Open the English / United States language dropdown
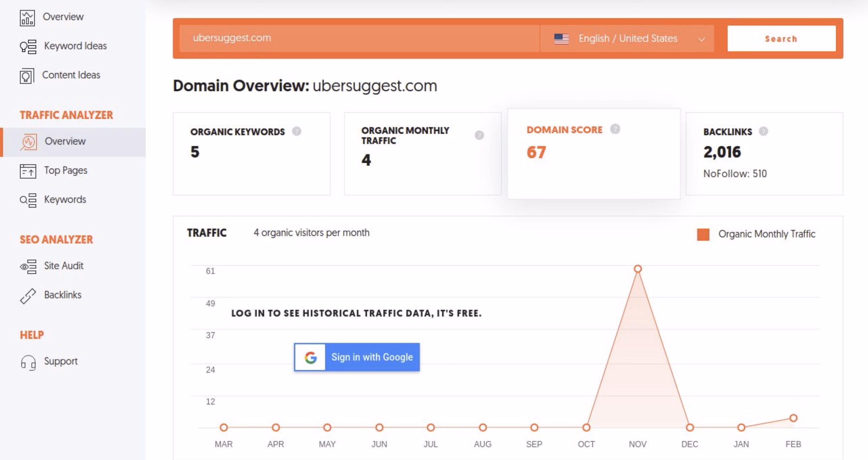Viewport: 868px width, 460px height. click(628, 38)
